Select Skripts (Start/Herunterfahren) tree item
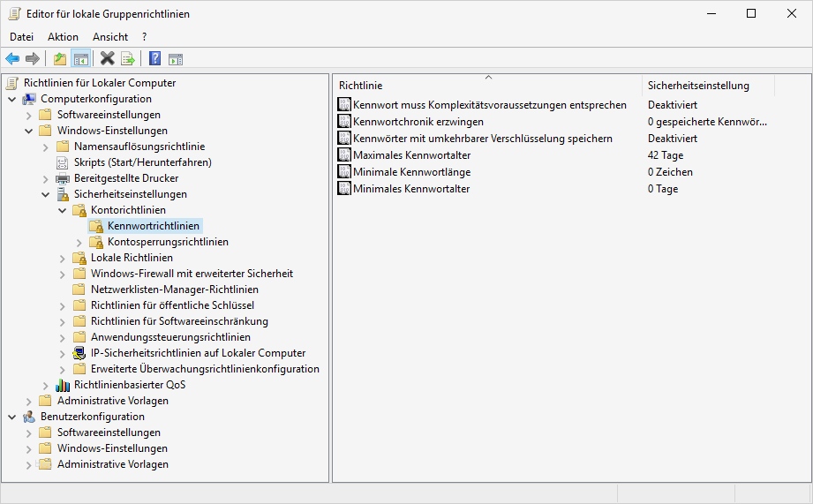This screenshot has height=504, width=813. coord(142,162)
